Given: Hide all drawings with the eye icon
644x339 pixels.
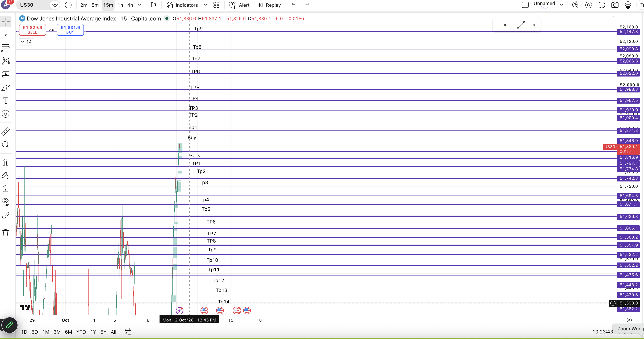Looking at the screenshot, I should point(6,202).
